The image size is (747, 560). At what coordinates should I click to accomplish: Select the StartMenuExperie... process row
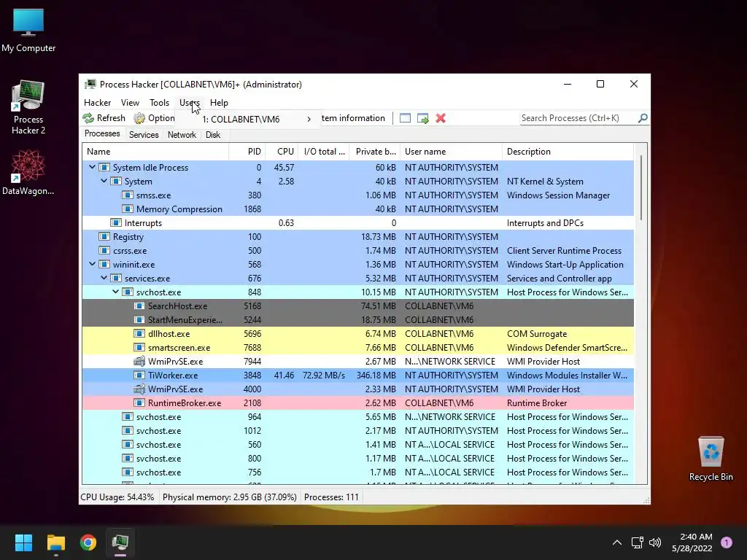(x=357, y=320)
